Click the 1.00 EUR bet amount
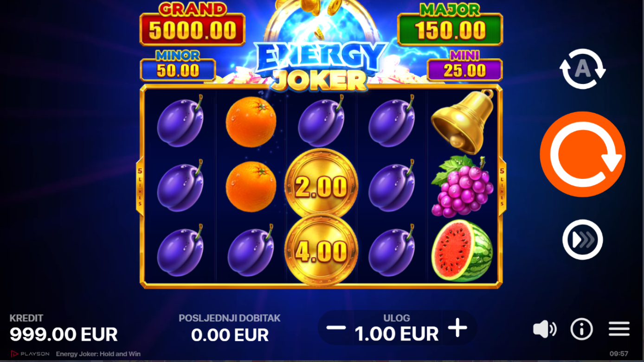The image size is (644, 362). point(397,334)
